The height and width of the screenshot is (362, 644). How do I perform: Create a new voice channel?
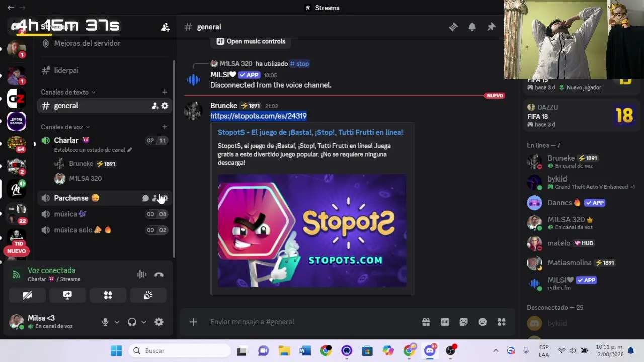[165, 127]
